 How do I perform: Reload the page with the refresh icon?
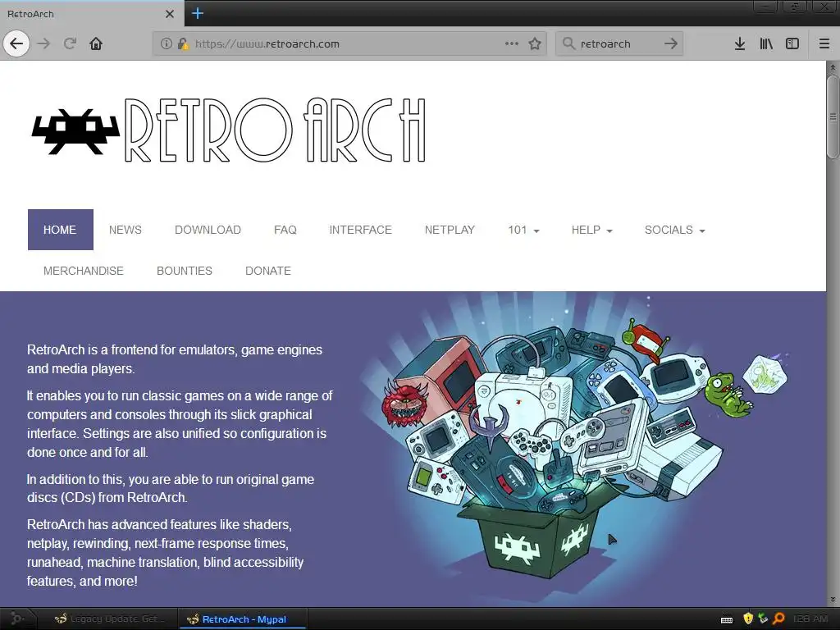[x=70, y=43]
